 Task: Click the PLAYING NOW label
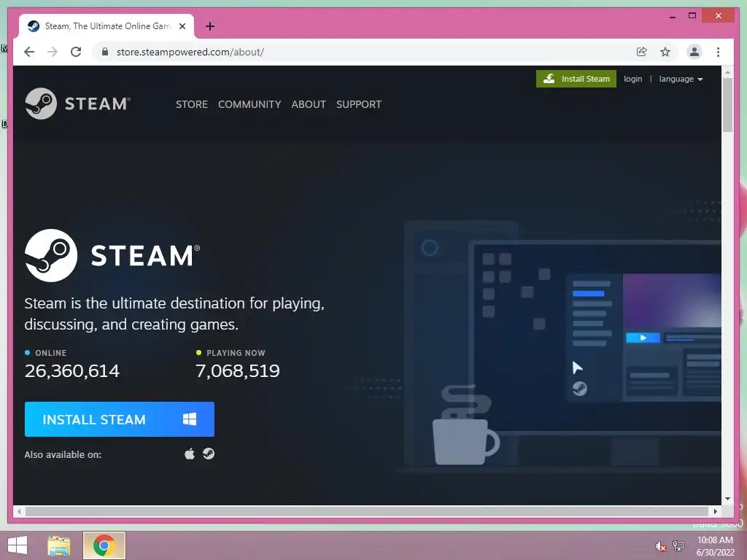236,353
